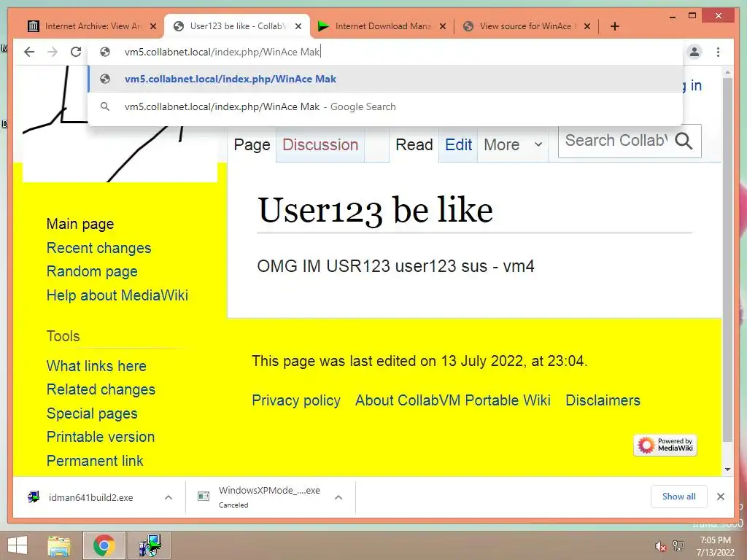Click the network tray icon
Image resolution: width=747 pixels, height=560 pixels.
pyautogui.click(x=678, y=546)
